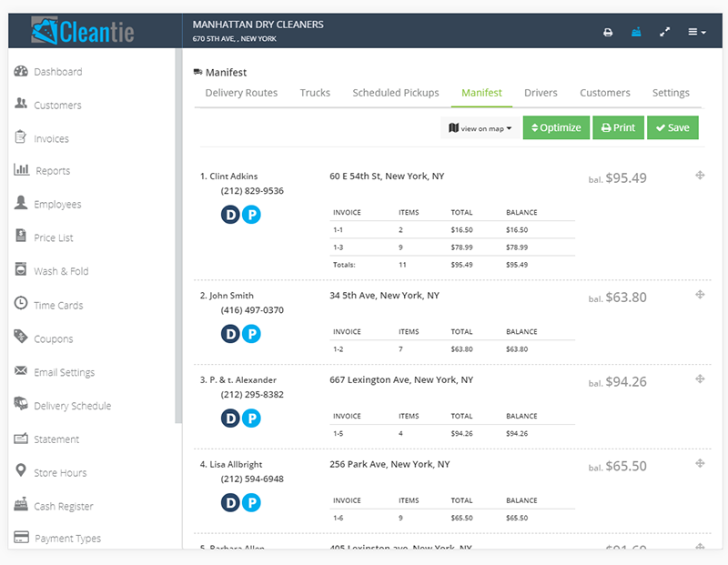Open the Trucks tab

[x=315, y=93]
